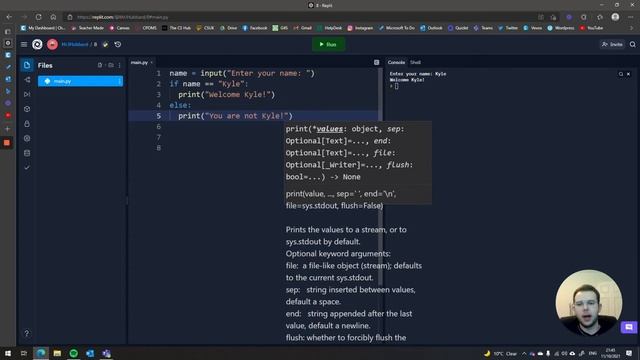Click the console input prompt cursor

396,86
